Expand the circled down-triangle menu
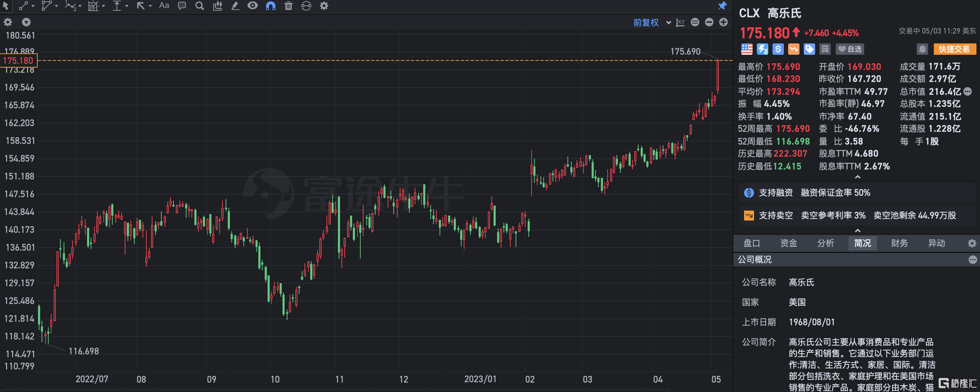The height and width of the screenshot is (392, 980). (x=26, y=22)
